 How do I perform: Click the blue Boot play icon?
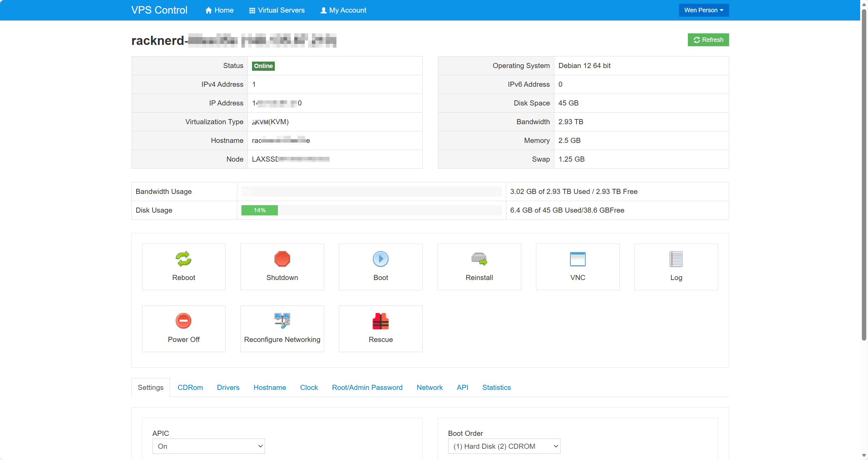(380, 259)
